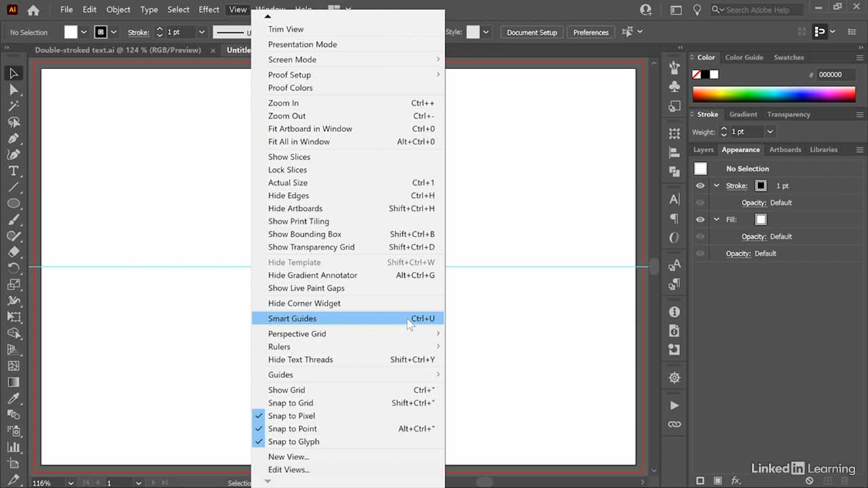
Task: Open the Actions panel play icon
Action: (674, 405)
